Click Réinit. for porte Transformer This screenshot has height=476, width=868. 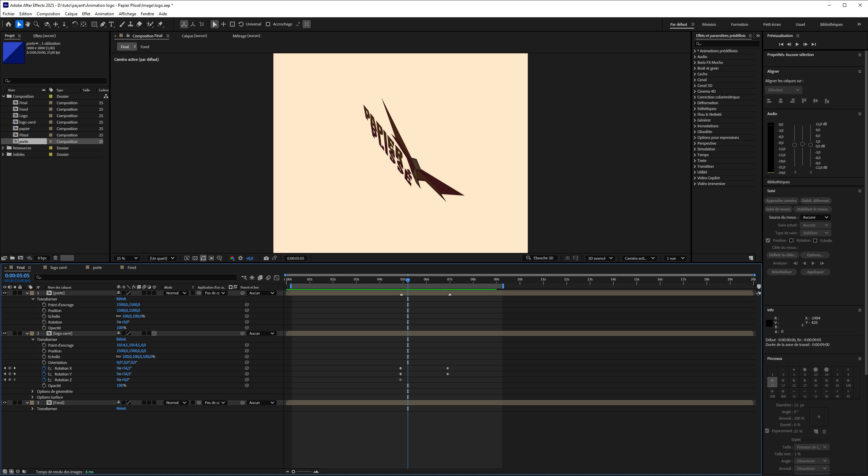coord(121,299)
